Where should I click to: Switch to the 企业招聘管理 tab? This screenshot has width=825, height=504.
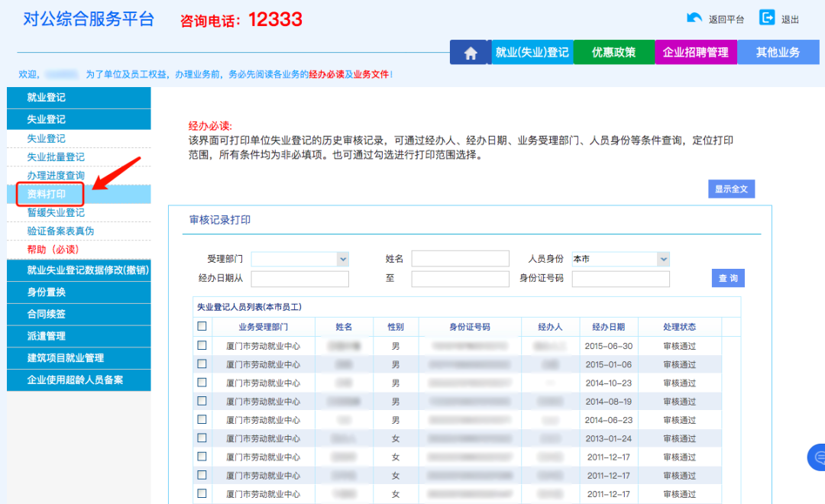coord(695,53)
